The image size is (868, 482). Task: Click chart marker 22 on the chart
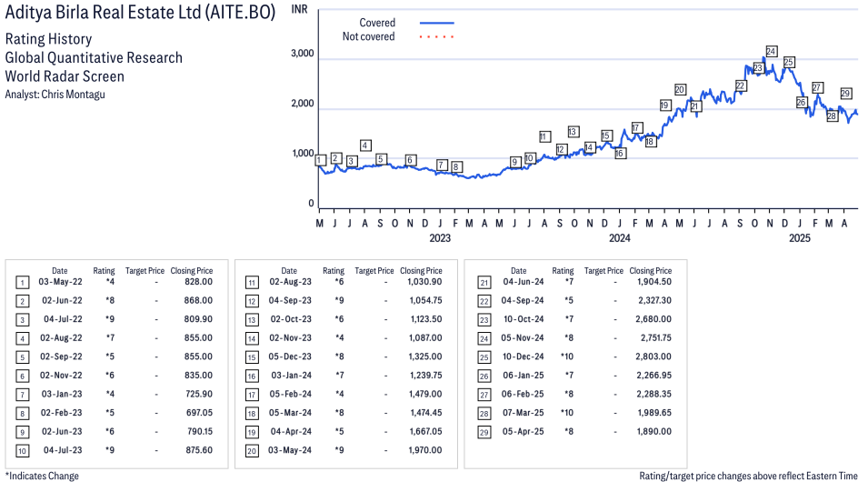click(741, 85)
